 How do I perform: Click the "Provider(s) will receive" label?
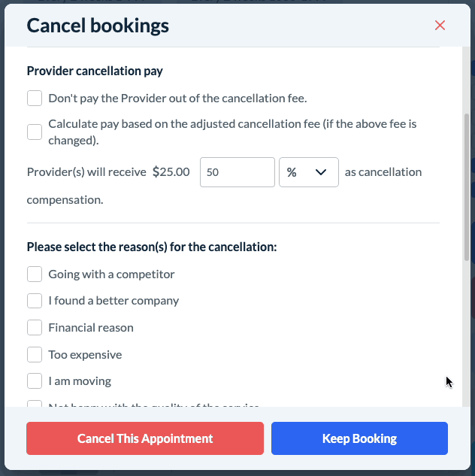click(86, 172)
